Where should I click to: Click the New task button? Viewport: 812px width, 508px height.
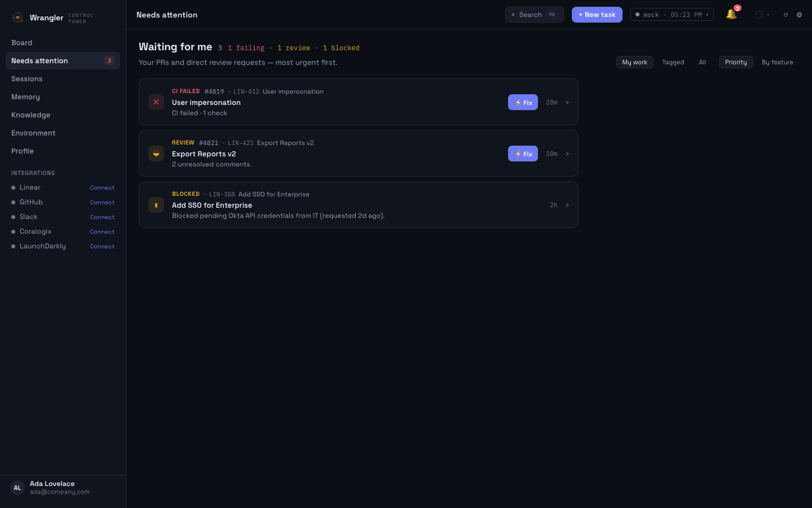point(597,15)
